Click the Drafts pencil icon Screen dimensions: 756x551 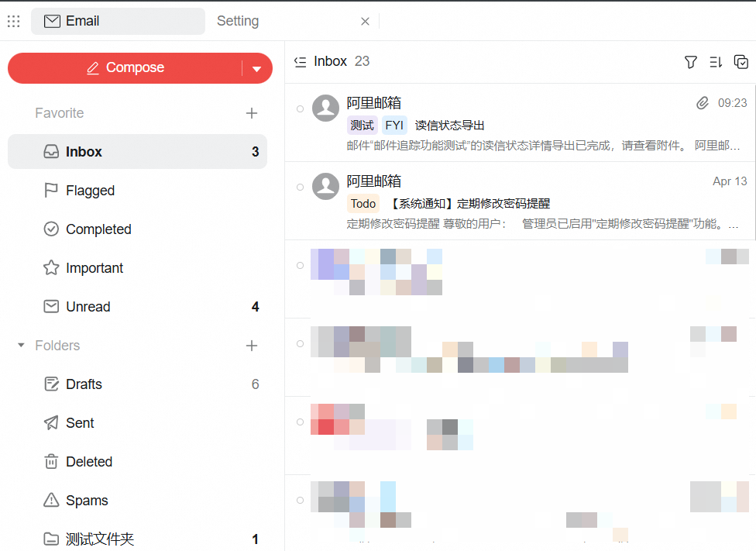click(51, 384)
